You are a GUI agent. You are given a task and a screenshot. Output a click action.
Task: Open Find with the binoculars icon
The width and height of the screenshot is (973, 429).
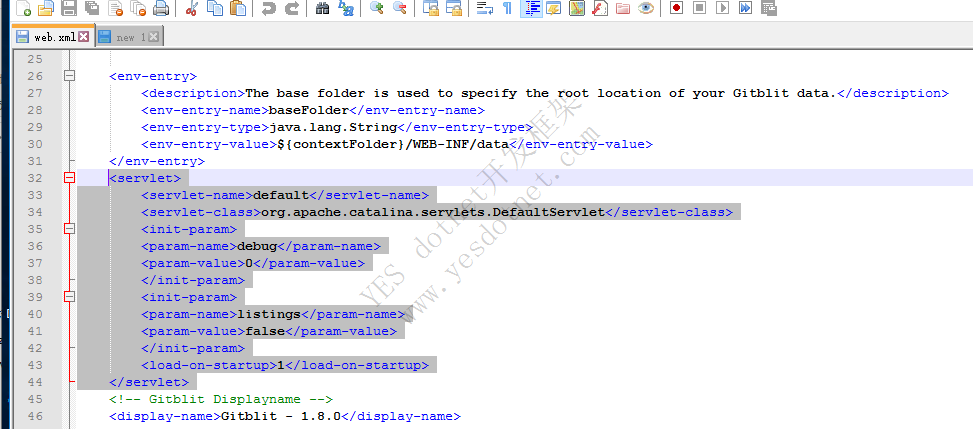point(323,8)
